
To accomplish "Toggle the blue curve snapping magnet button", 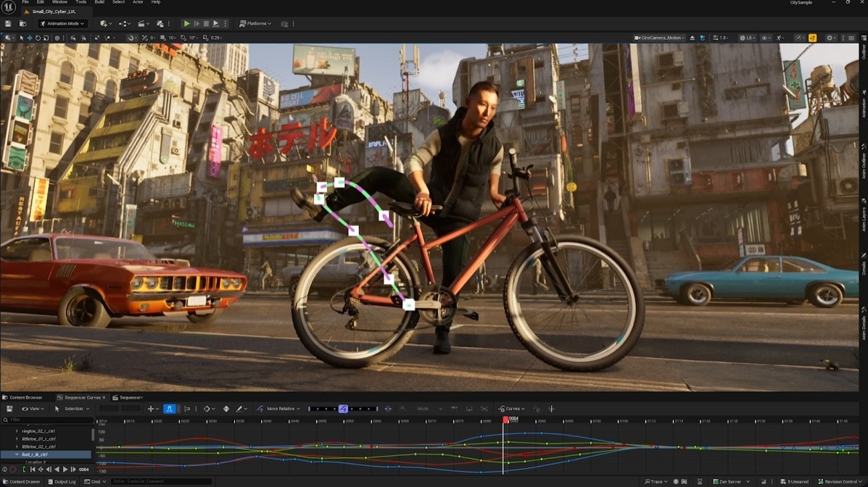I will pos(168,409).
